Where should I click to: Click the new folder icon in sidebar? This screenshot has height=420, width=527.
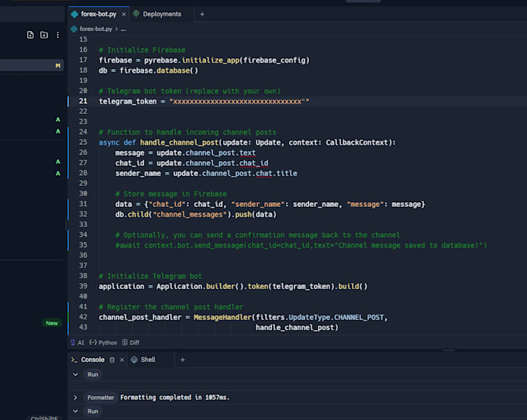[x=44, y=35]
